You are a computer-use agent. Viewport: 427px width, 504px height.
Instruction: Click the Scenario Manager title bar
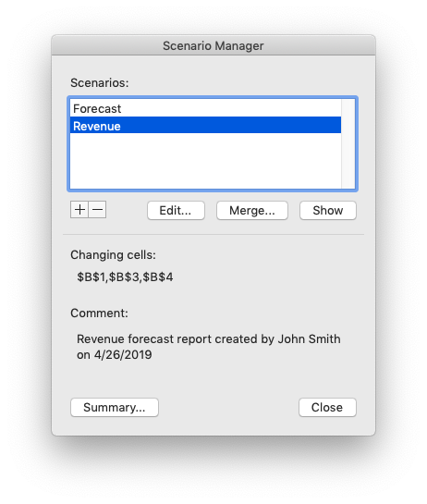click(213, 45)
